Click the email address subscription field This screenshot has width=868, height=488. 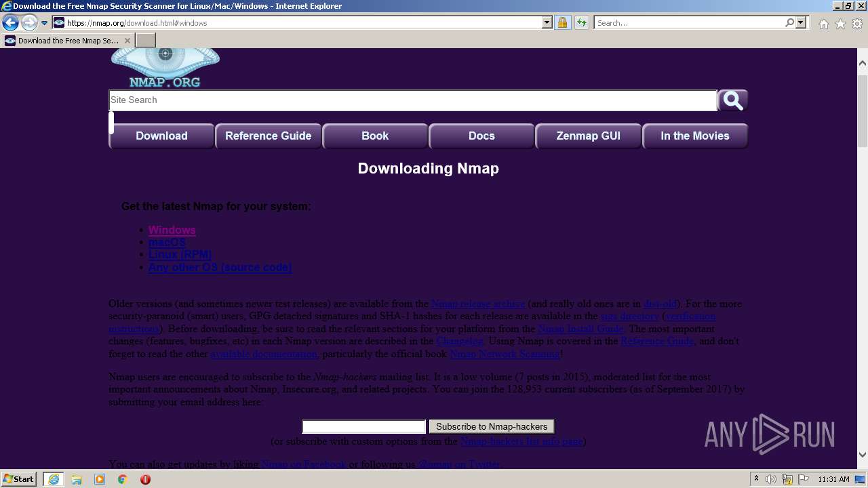[x=364, y=427]
